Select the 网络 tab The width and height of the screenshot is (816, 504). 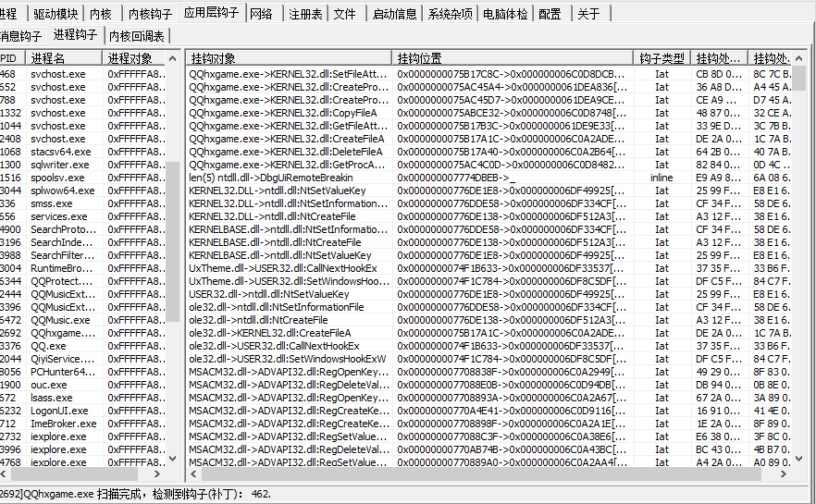(x=261, y=14)
